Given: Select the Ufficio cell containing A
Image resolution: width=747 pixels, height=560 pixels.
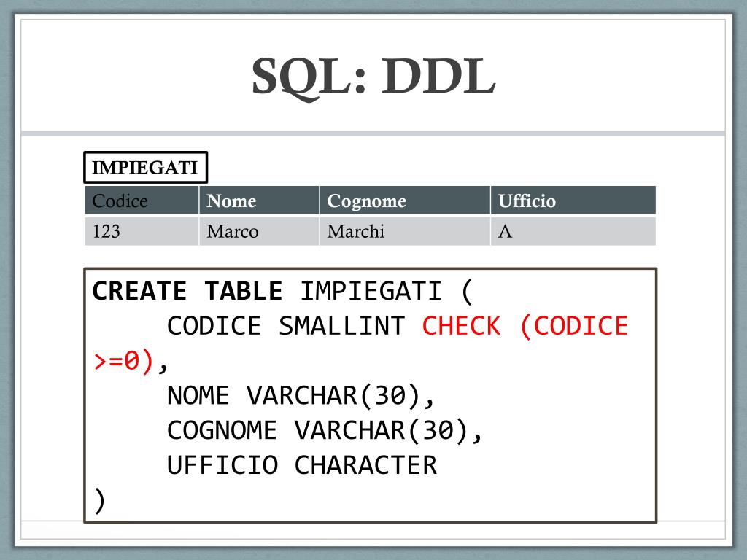Looking at the screenshot, I should [573, 231].
